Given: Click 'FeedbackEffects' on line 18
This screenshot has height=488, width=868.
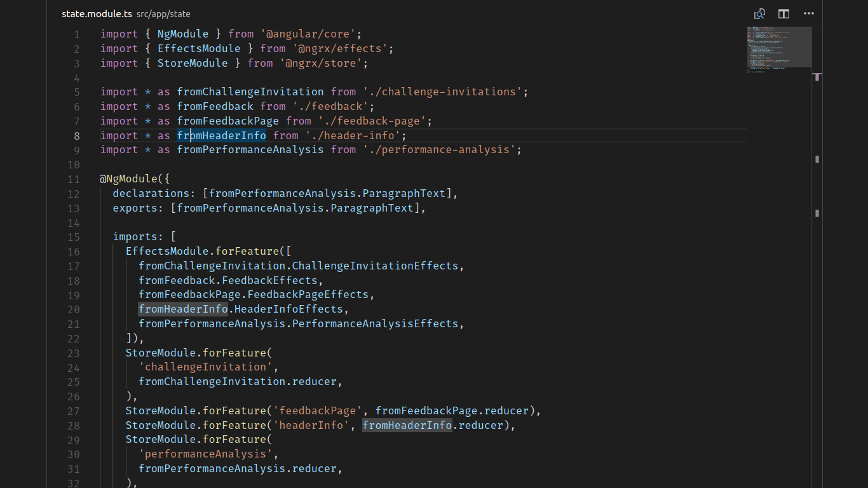Looking at the screenshot, I should 269,280.
